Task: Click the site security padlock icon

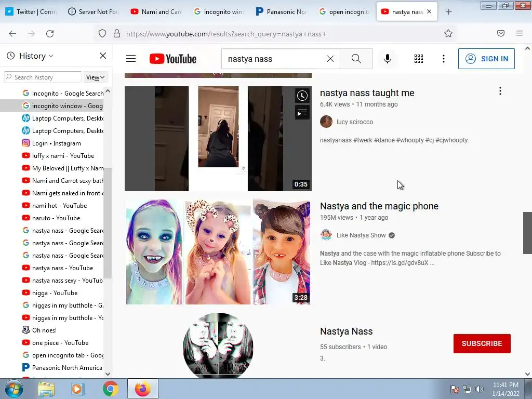Action: click(117, 34)
